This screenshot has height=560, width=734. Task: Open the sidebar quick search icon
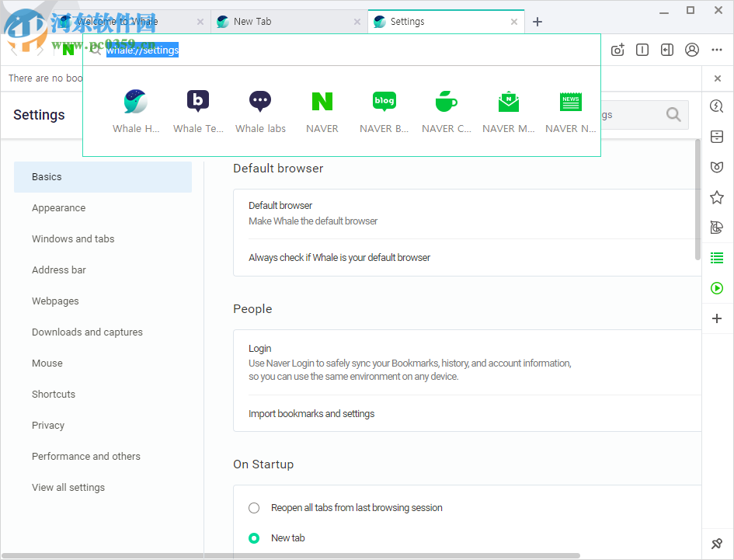(x=717, y=106)
